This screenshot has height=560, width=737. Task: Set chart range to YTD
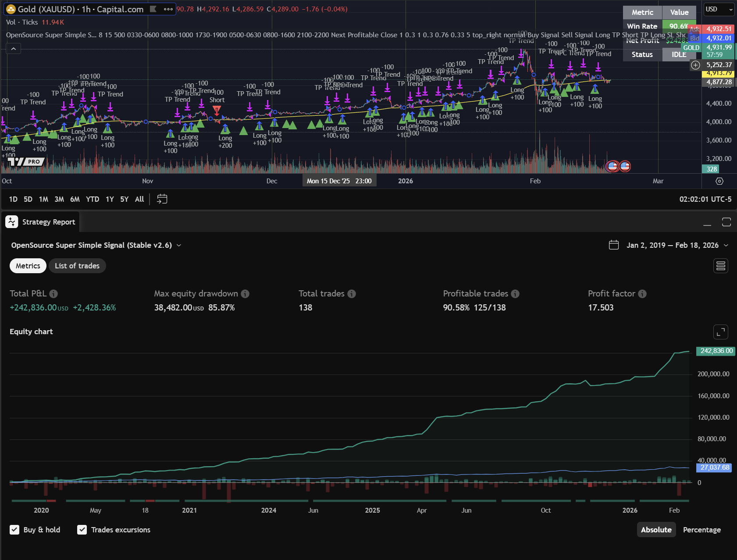click(x=93, y=199)
